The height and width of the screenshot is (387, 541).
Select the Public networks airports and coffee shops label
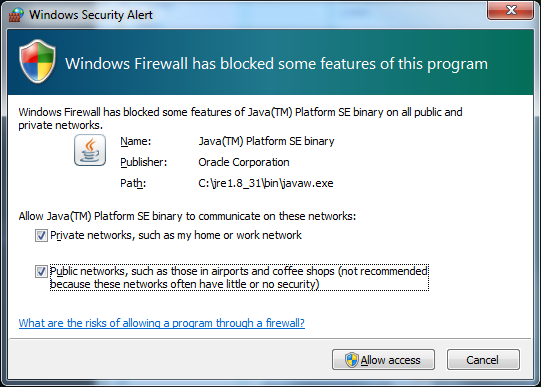coord(239,278)
